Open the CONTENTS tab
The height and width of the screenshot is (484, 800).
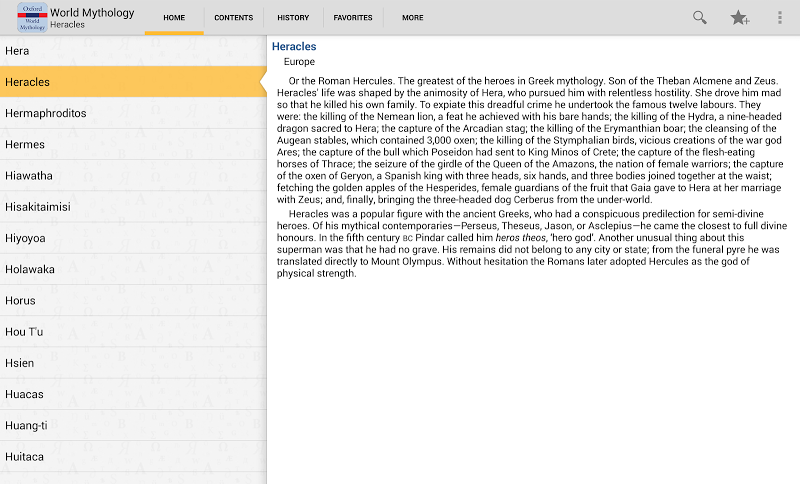(234, 17)
